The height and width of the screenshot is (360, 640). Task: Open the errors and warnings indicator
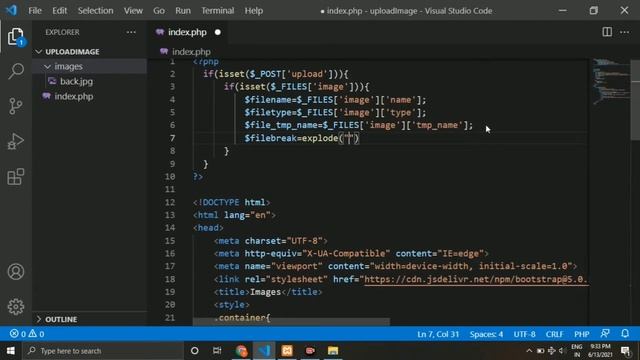[x=27, y=334]
